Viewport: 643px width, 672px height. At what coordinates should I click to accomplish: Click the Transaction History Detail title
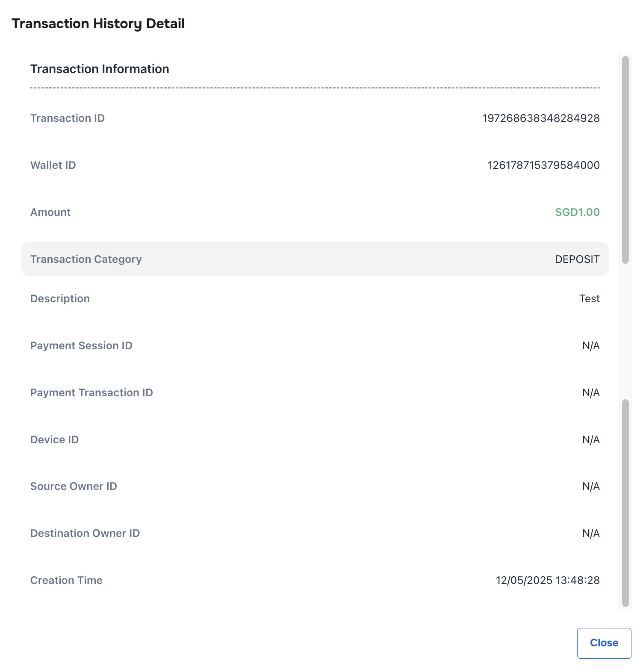pos(99,24)
